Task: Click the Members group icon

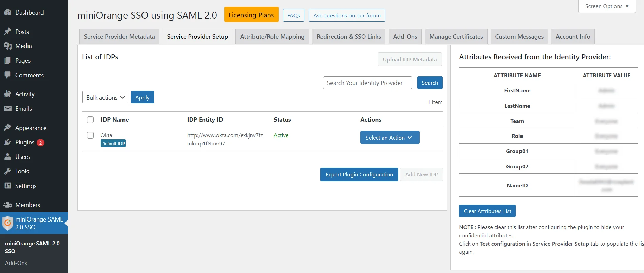Action: pos(8,205)
